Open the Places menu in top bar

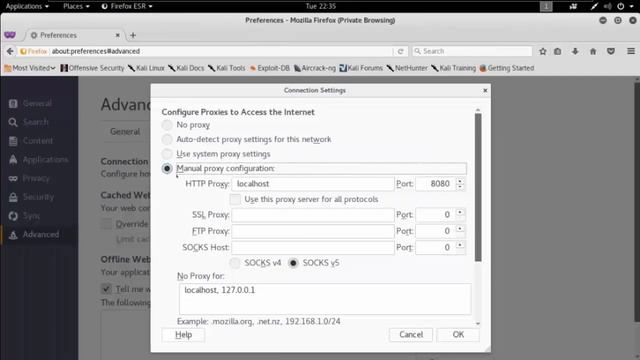(x=76, y=6)
